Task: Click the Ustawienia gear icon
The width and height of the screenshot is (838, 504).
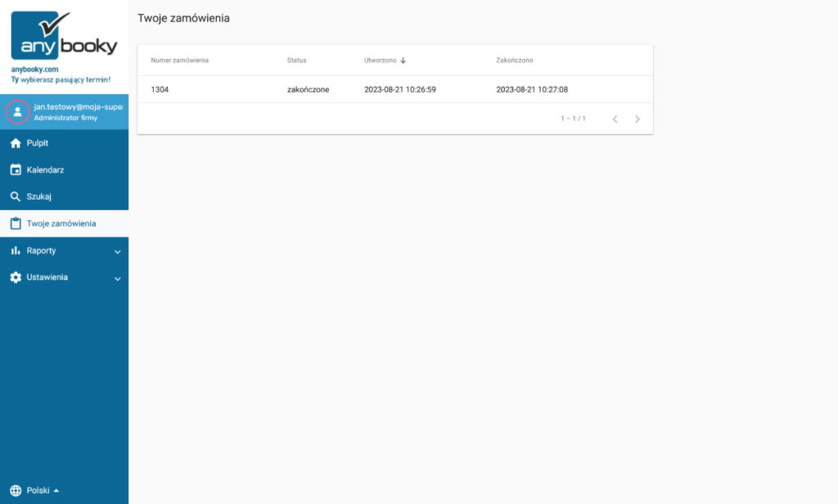Action: coord(16,277)
